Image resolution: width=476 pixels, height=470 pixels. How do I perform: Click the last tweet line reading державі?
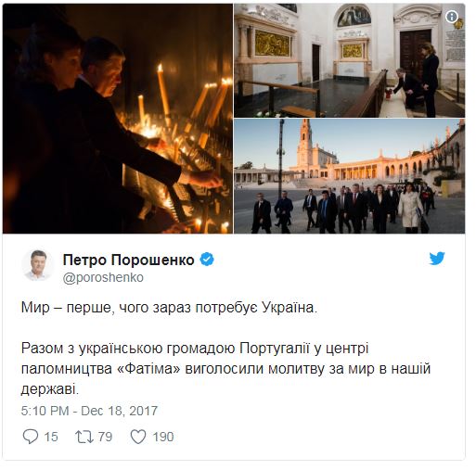tap(50, 389)
